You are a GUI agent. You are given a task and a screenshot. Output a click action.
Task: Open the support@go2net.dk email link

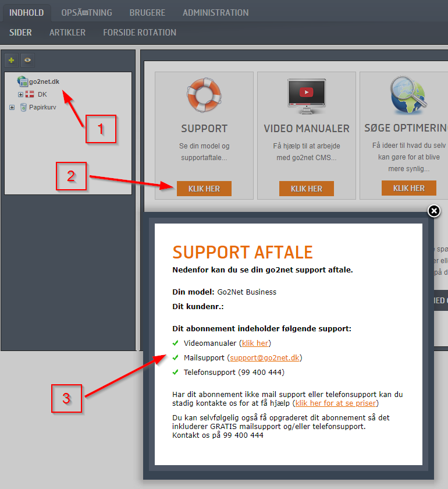click(x=265, y=357)
